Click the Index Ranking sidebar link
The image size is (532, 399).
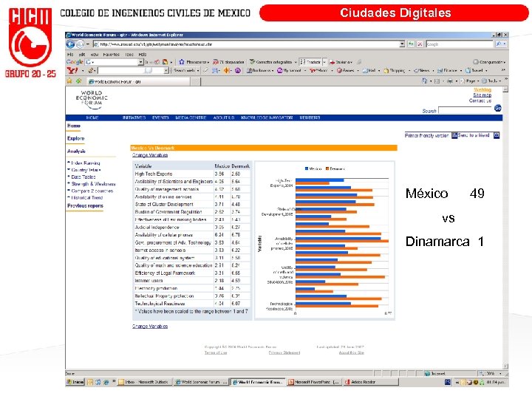(x=86, y=163)
